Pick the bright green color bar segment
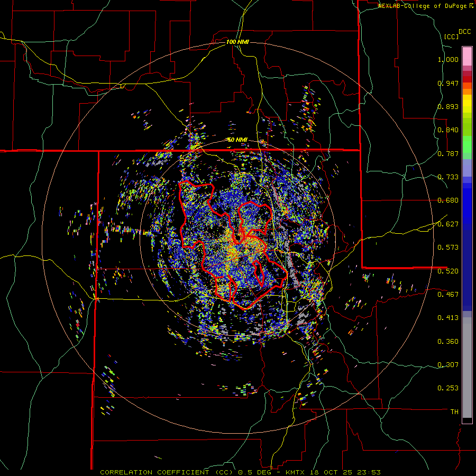 click(x=467, y=144)
